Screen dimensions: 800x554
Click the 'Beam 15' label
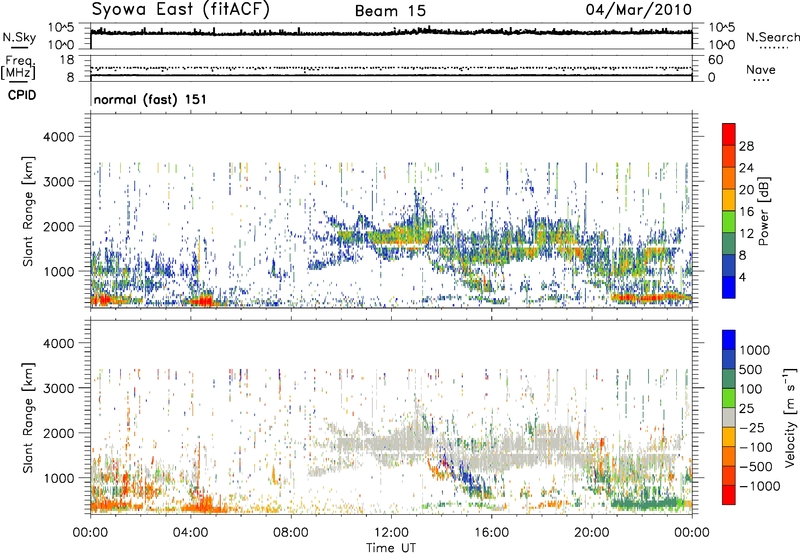pos(390,11)
